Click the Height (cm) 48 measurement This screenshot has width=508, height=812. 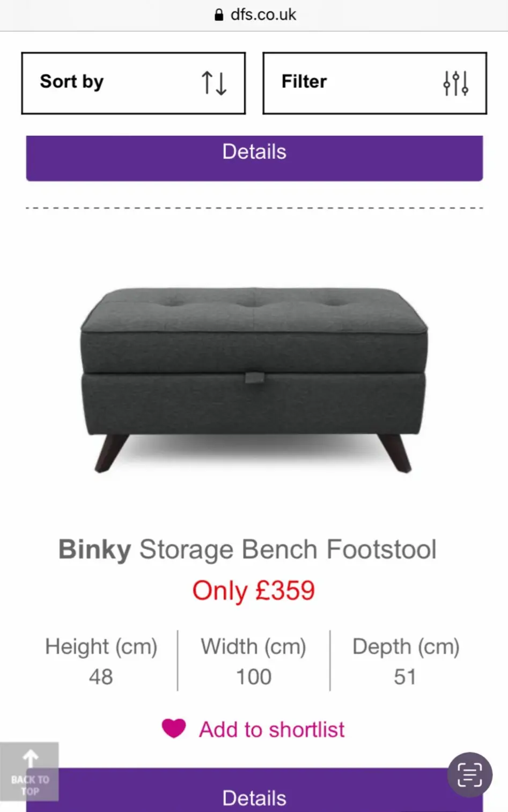101,661
